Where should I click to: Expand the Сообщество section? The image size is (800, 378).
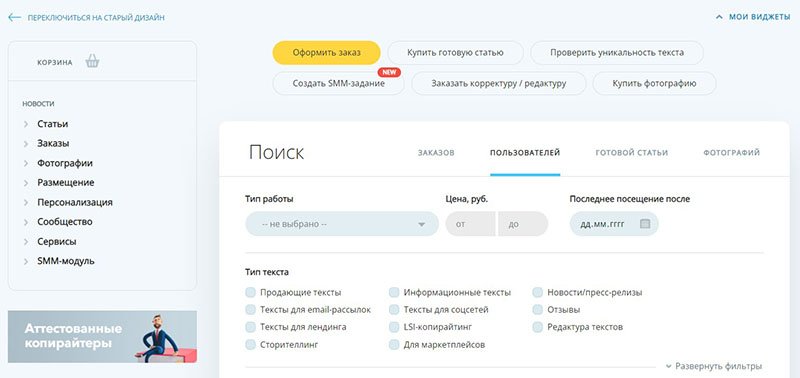click(65, 222)
